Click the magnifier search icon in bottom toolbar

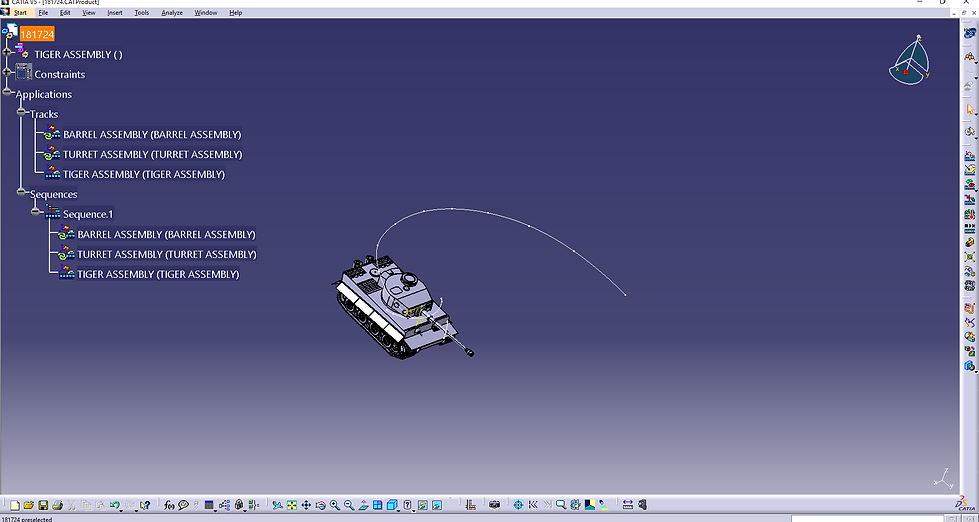point(561,505)
